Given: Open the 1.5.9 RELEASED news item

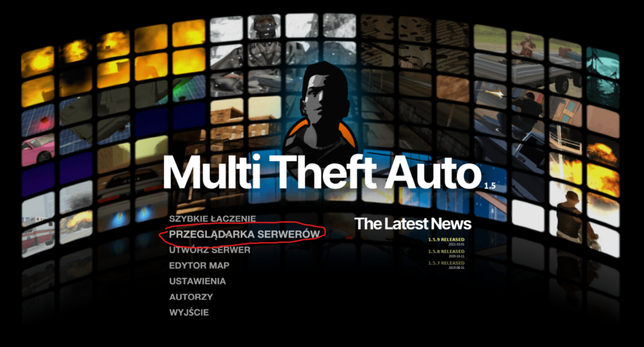Looking at the screenshot, I should tap(446, 240).
